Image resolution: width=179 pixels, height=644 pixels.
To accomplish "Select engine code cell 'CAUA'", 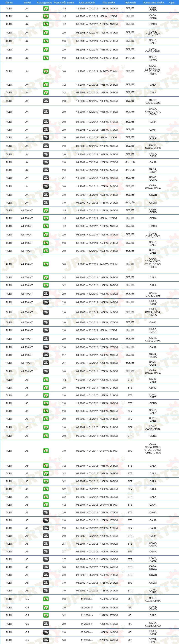I will (153, 504).
